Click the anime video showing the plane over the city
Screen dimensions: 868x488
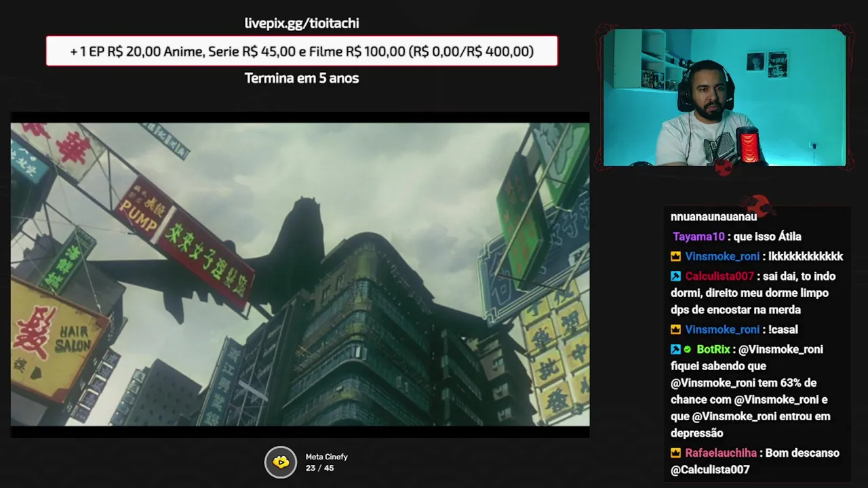click(300, 274)
